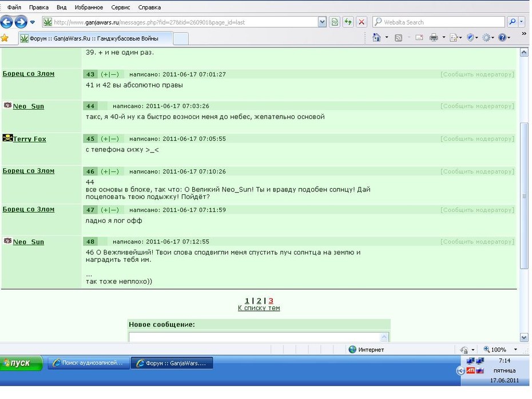Click the magnifier search button
The height and width of the screenshot is (399, 532).
(512, 22)
